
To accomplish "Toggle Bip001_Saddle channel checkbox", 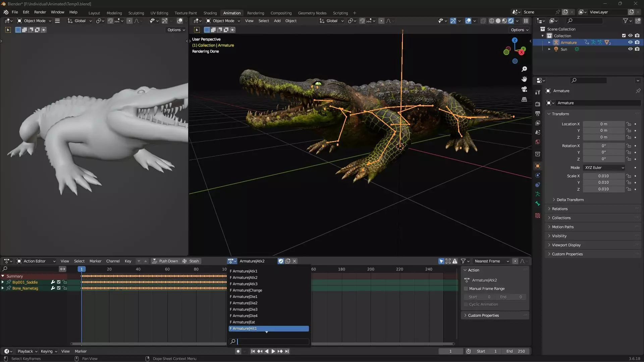I will [x=59, y=282].
